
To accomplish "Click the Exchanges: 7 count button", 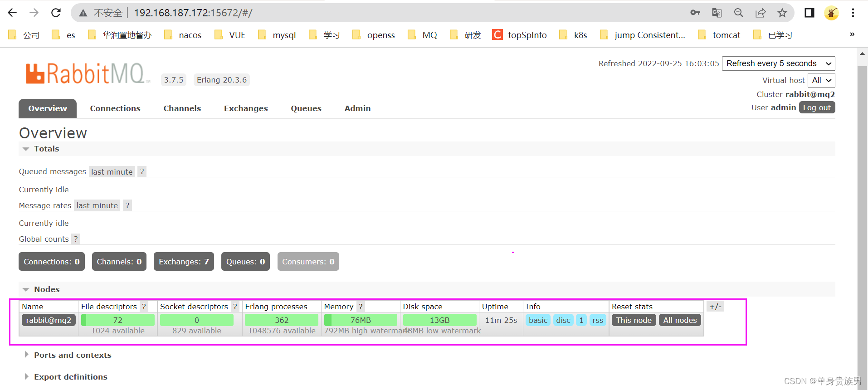I will coord(184,262).
